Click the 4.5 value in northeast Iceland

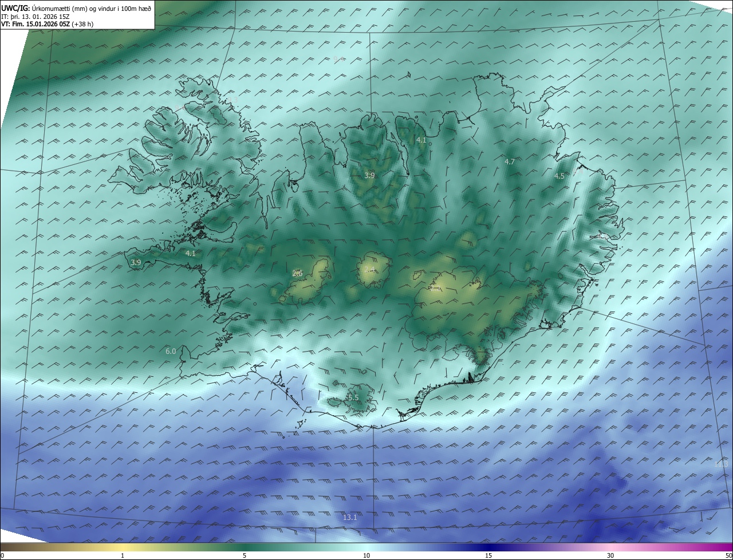(x=559, y=176)
